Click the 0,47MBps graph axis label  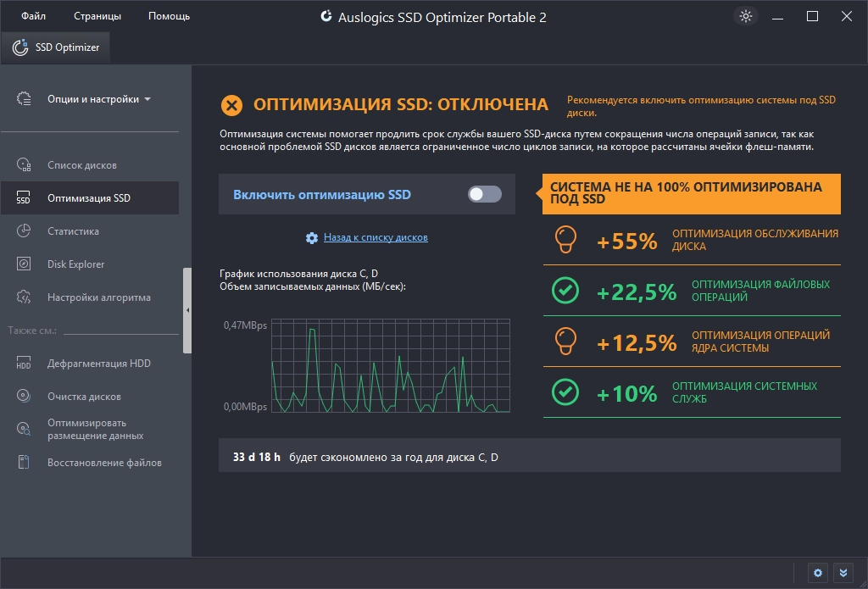click(x=245, y=325)
